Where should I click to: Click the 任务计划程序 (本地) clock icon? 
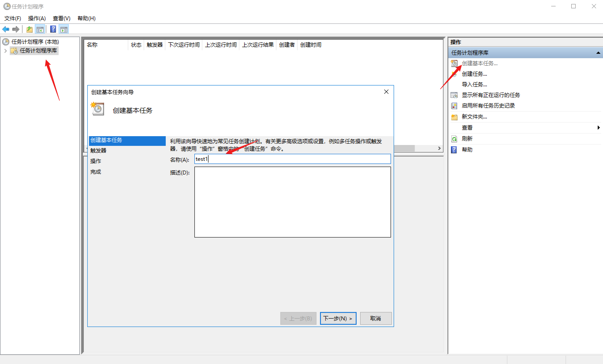pyautogui.click(x=6, y=42)
